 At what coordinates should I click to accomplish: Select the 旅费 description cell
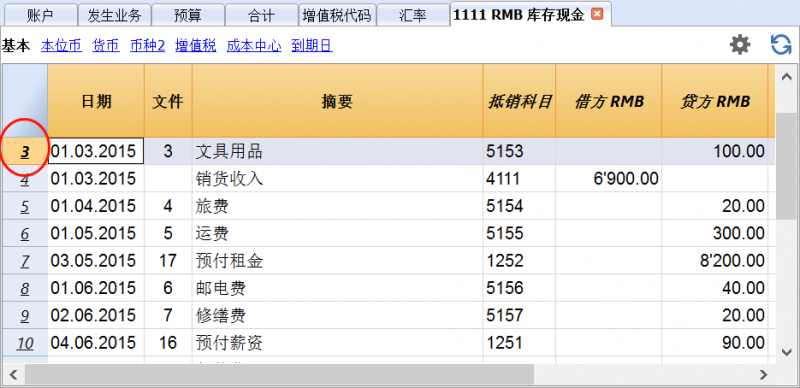337,206
